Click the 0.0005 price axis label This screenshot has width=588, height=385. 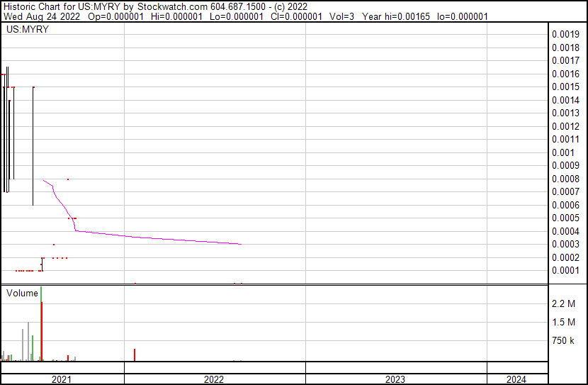coord(565,218)
